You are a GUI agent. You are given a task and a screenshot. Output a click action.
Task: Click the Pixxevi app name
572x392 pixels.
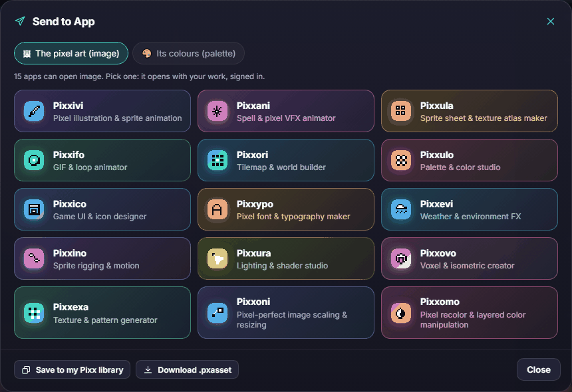(437, 204)
